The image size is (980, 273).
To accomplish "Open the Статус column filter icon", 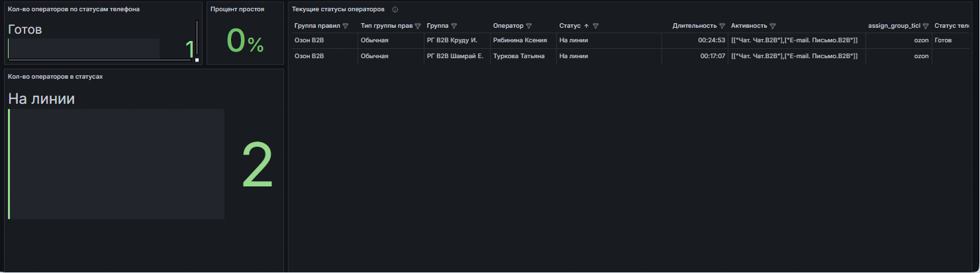I will tap(596, 26).
